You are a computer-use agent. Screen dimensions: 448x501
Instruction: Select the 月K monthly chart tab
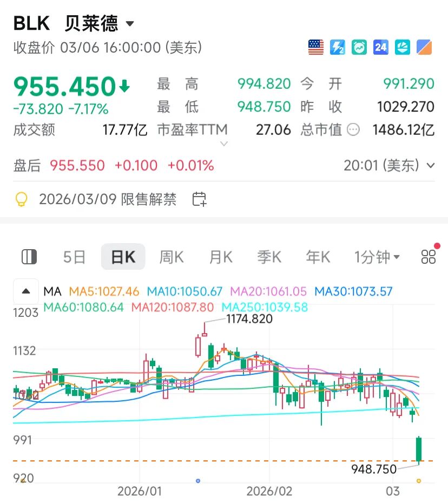pos(221,257)
